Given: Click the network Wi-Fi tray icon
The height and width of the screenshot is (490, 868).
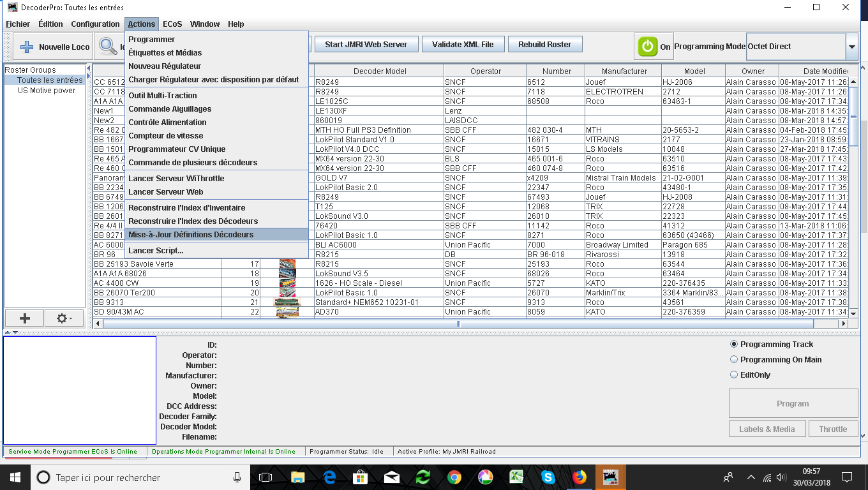Looking at the screenshot, I should [x=767, y=477].
